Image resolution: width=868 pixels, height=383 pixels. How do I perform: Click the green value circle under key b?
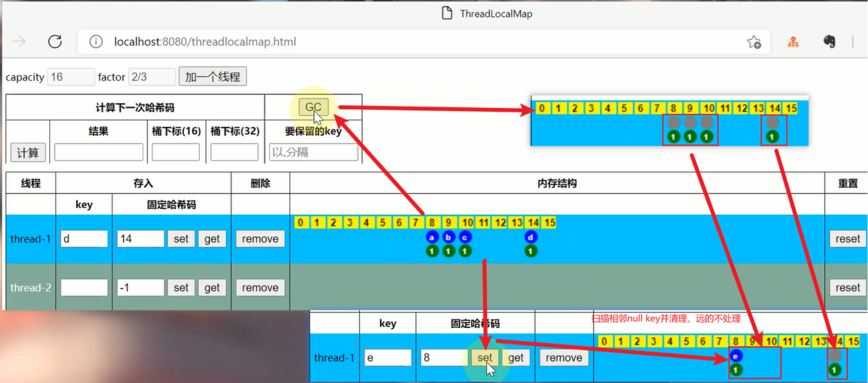(448, 251)
